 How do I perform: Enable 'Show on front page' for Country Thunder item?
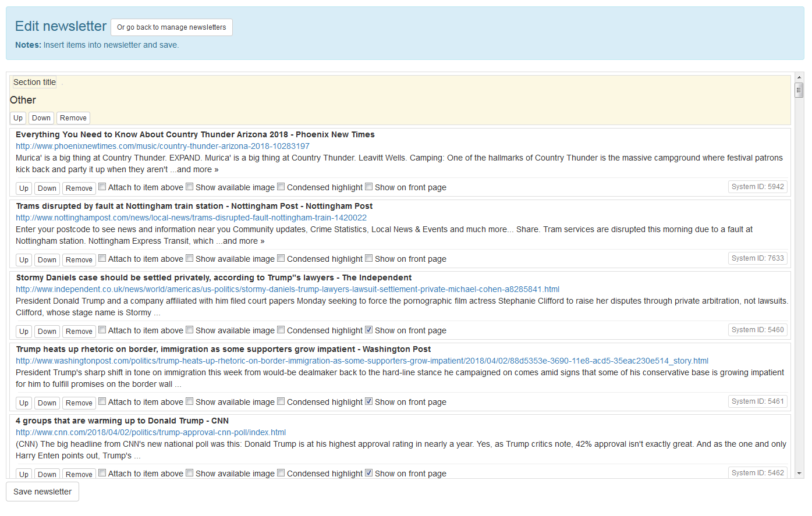point(368,187)
